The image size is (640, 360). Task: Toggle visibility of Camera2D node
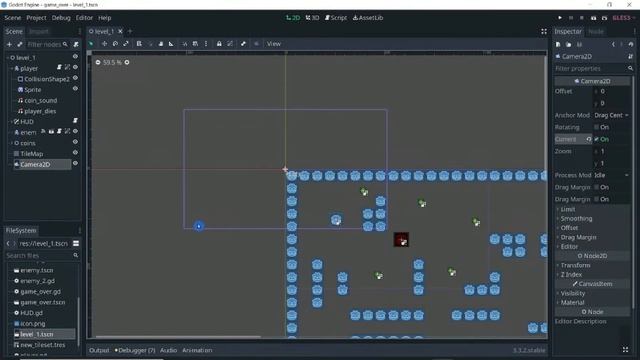tap(75, 164)
